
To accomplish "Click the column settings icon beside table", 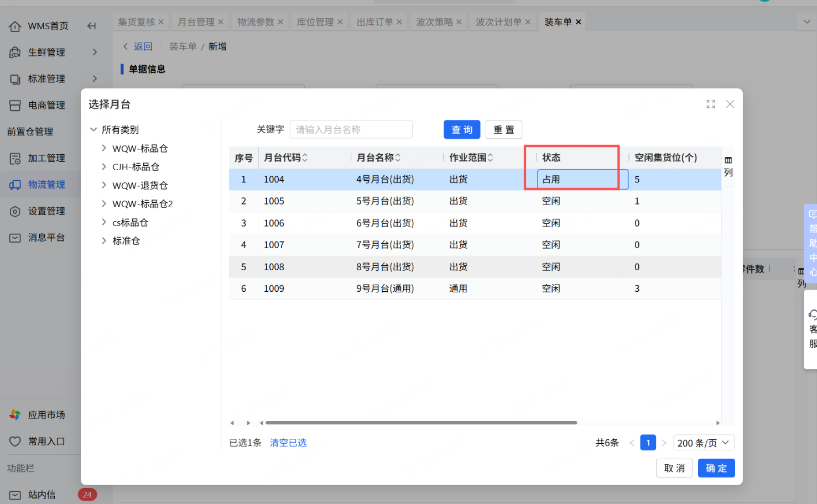I will (x=728, y=160).
